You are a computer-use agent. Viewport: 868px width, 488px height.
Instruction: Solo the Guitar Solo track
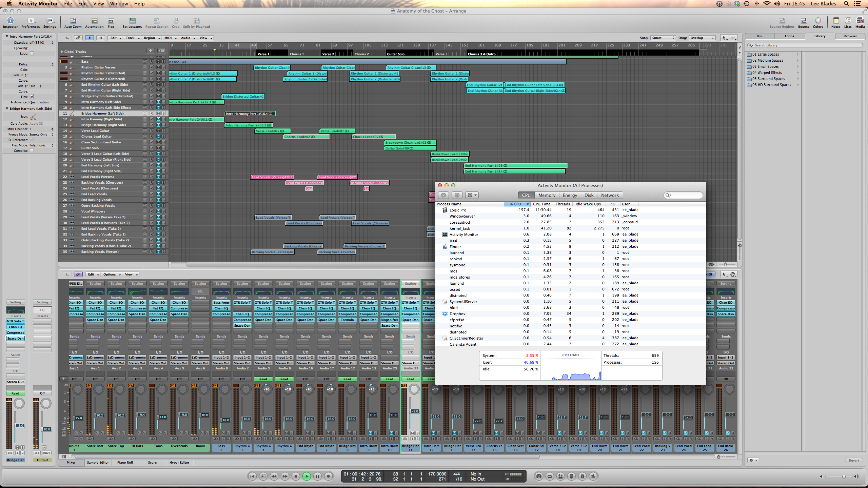tap(163, 148)
